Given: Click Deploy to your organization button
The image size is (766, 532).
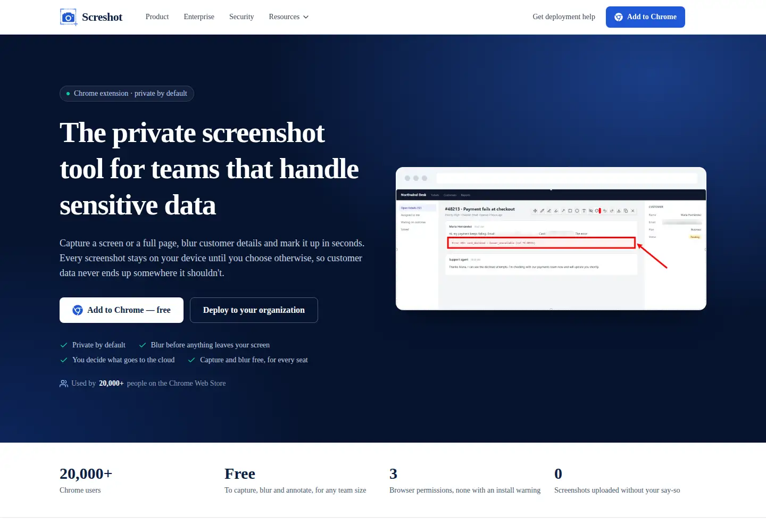Looking at the screenshot, I should click(254, 310).
